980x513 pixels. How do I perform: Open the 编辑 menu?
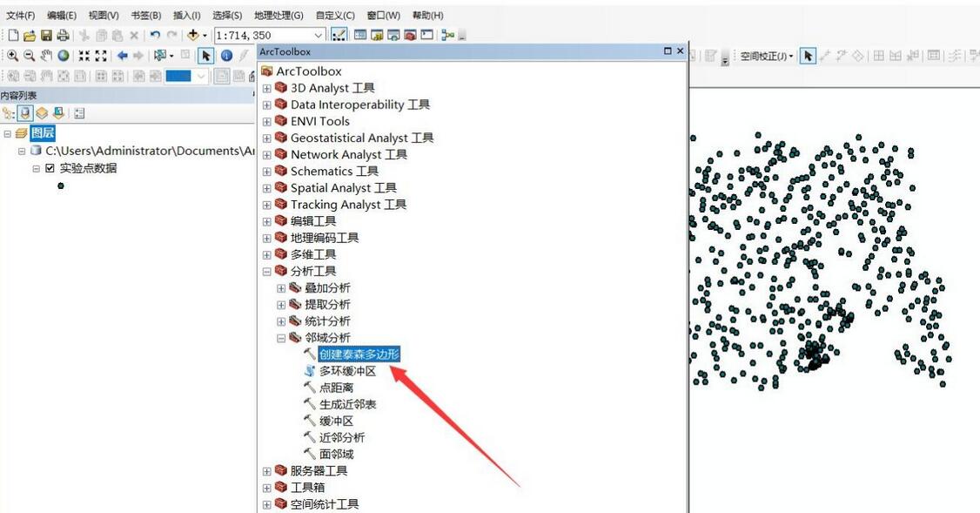coord(62,15)
